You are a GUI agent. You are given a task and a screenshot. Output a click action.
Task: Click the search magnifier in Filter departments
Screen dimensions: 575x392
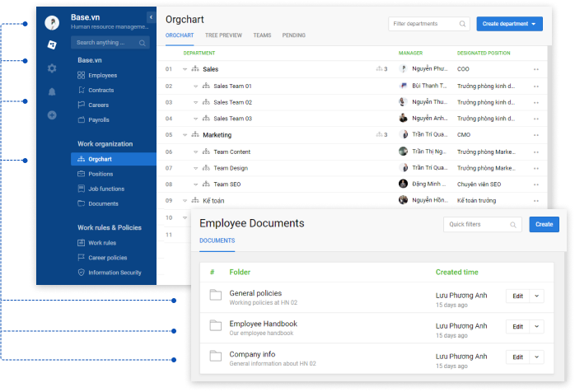pyautogui.click(x=463, y=24)
